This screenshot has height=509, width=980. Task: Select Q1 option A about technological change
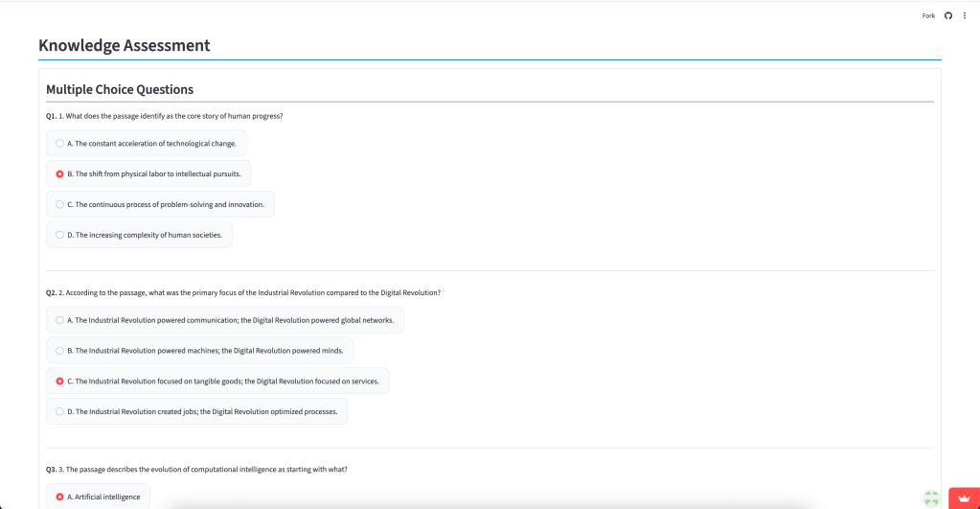click(59, 144)
